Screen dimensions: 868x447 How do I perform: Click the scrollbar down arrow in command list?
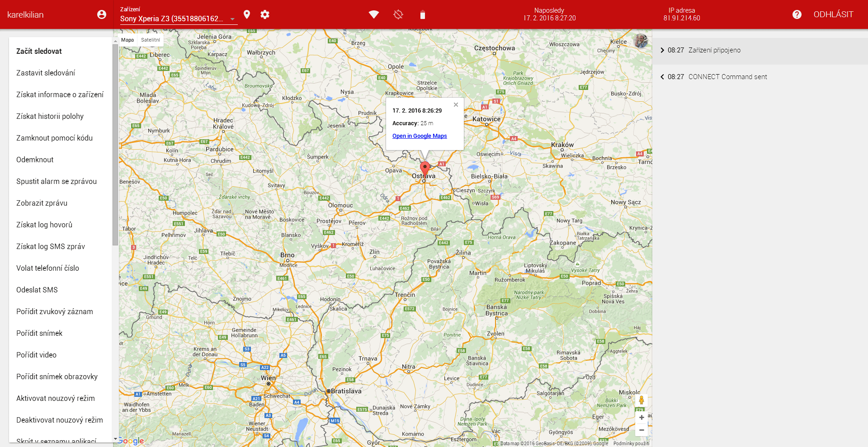click(x=115, y=438)
